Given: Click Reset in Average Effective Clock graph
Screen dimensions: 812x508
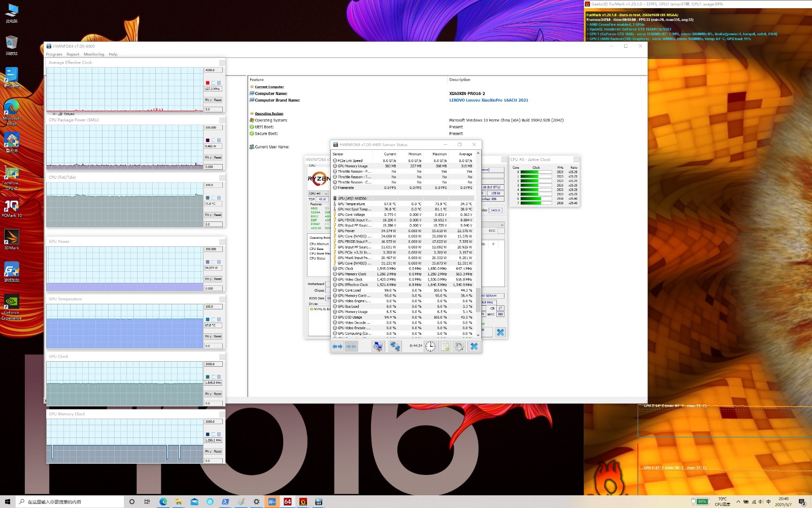Looking at the screenshot, I should (218, 100).
